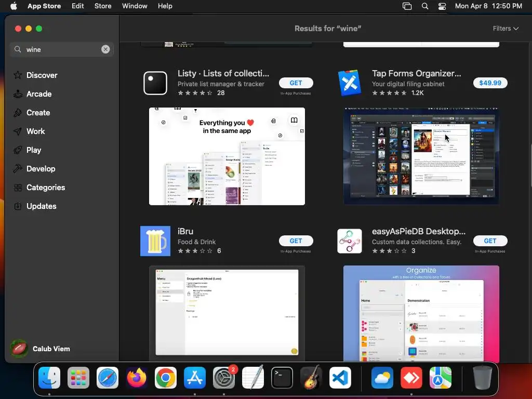Open the iBru beer mug icon

coord(155,241)
